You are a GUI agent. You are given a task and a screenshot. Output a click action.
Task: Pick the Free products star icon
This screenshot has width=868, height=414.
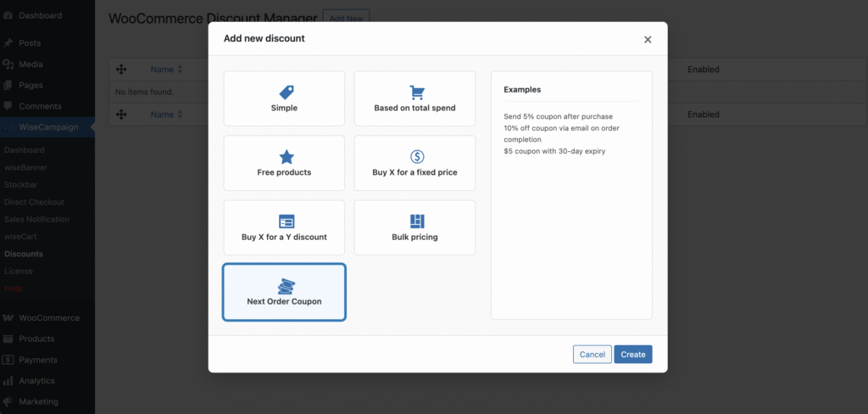[286, 157]
